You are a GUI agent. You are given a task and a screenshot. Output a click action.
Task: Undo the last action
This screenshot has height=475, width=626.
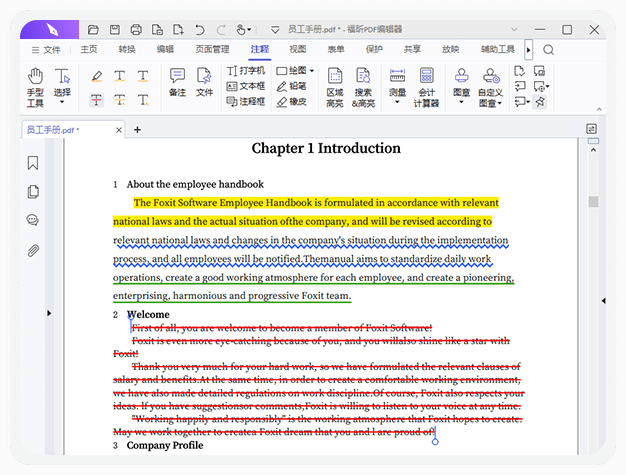200,30
